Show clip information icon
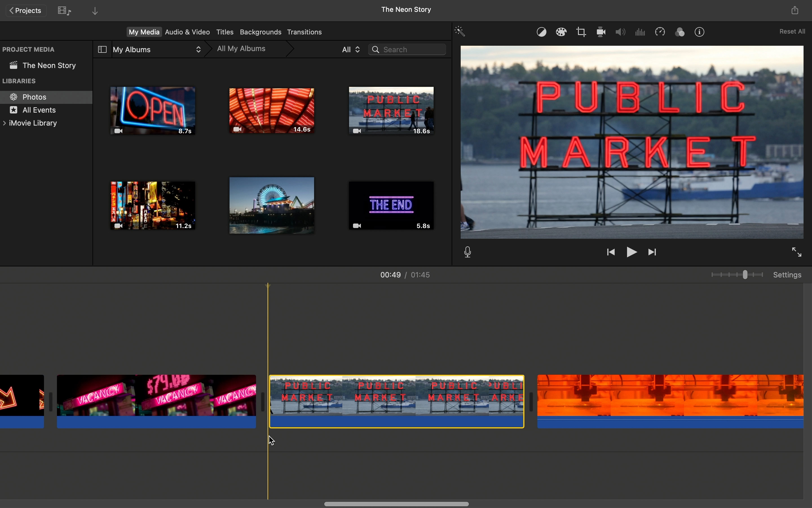The height and width of the screenshot is (508, 812). click(700, 32)
